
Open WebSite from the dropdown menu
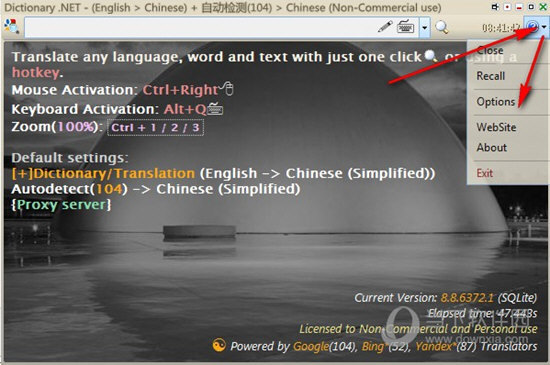pos(496,127)
